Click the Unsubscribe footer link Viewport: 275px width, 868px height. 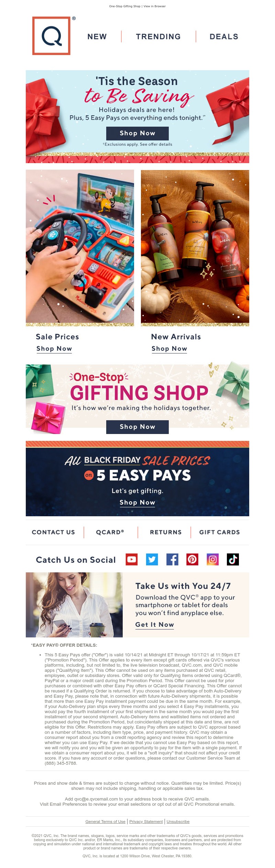tap(178, 822)
